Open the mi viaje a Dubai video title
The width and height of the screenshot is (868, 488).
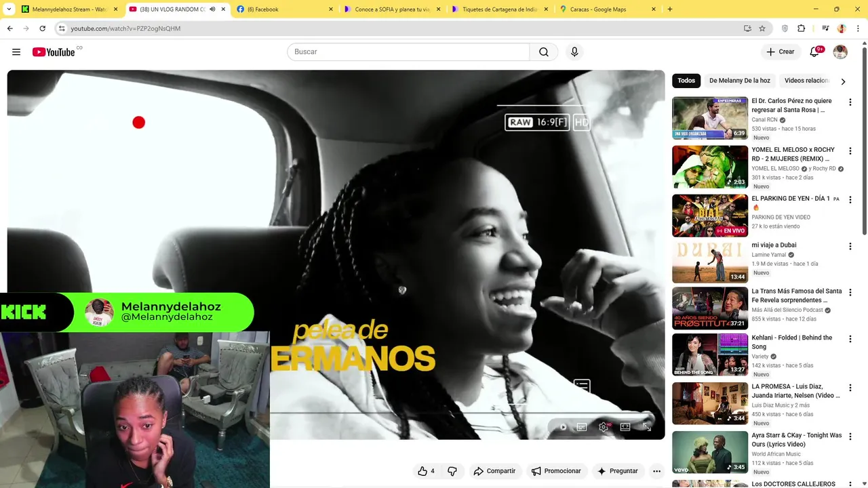(x=774, y=245)
